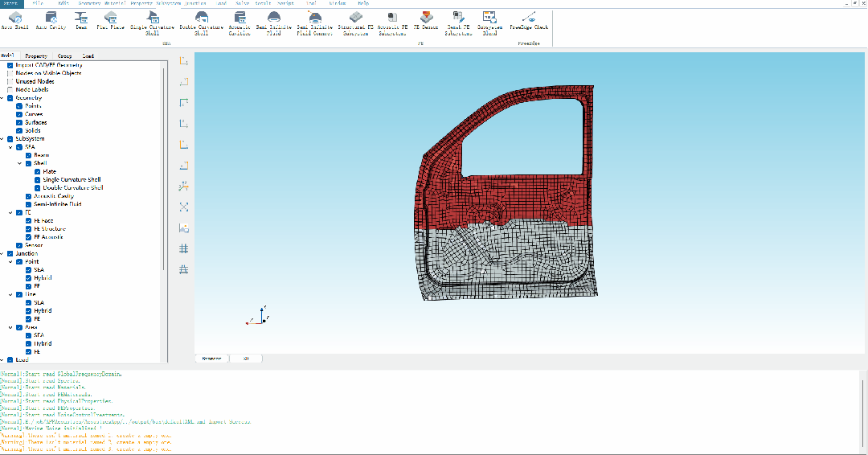Enable Nodes on Visible Objects
Viewport: 868px width, 455px height.
10,73
